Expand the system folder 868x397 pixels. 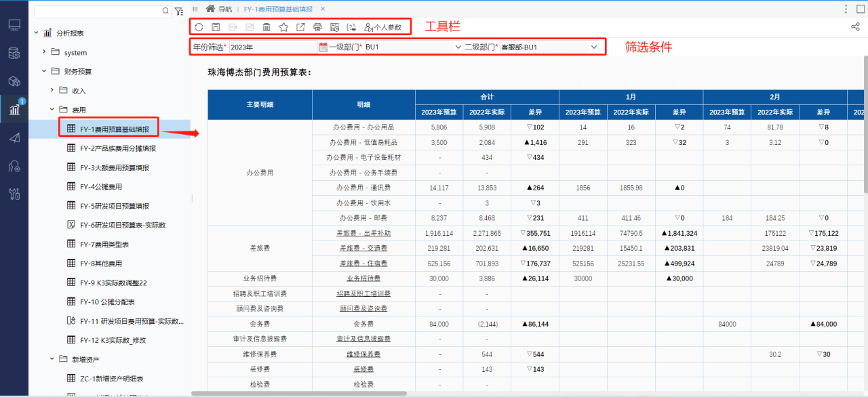tap(44, 52)
